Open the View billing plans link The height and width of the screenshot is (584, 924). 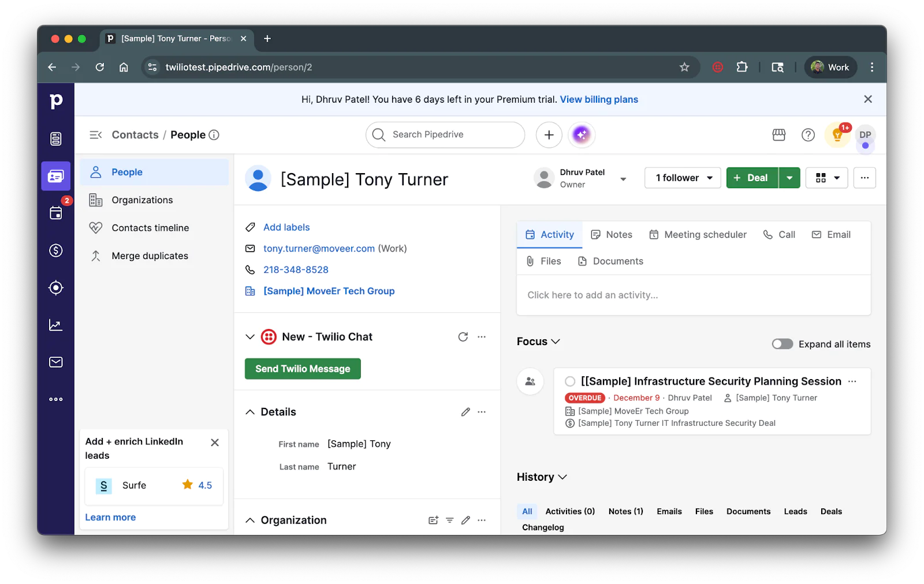(x=598, y=99)
